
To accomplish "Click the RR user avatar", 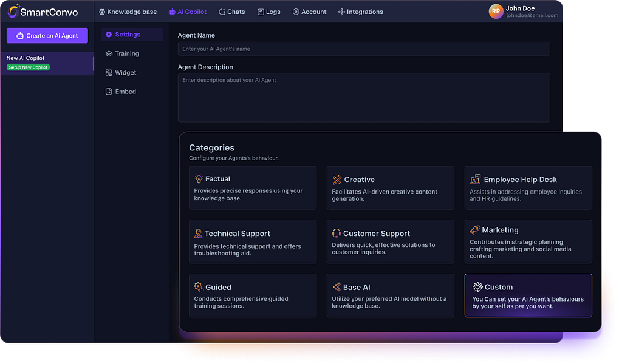I will coord(496,12).
